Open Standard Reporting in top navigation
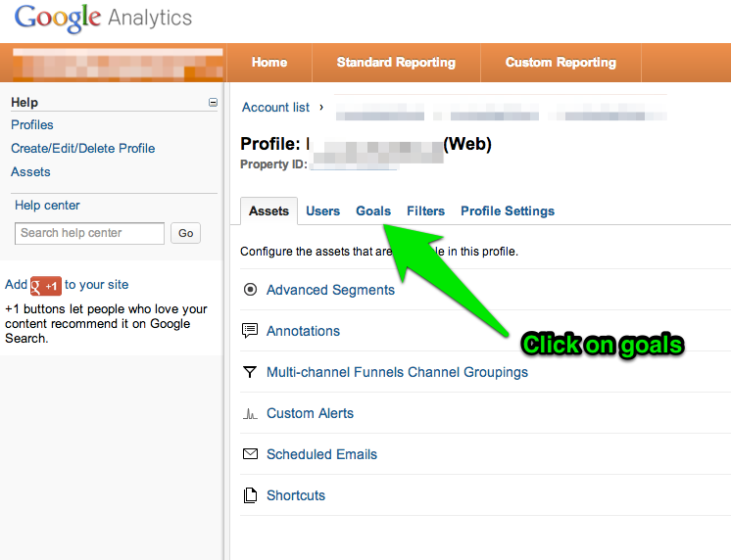 click(x=396, y=63)
